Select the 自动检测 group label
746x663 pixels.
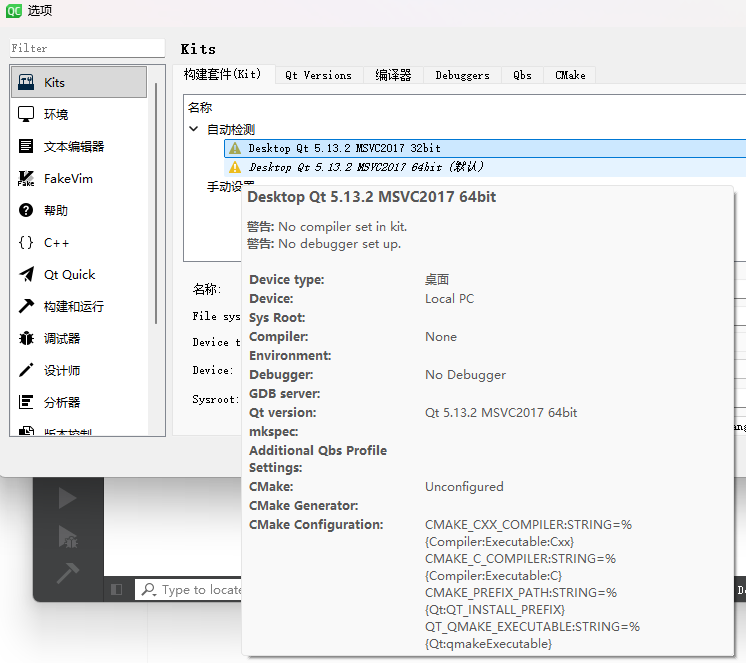coord(231,129)
